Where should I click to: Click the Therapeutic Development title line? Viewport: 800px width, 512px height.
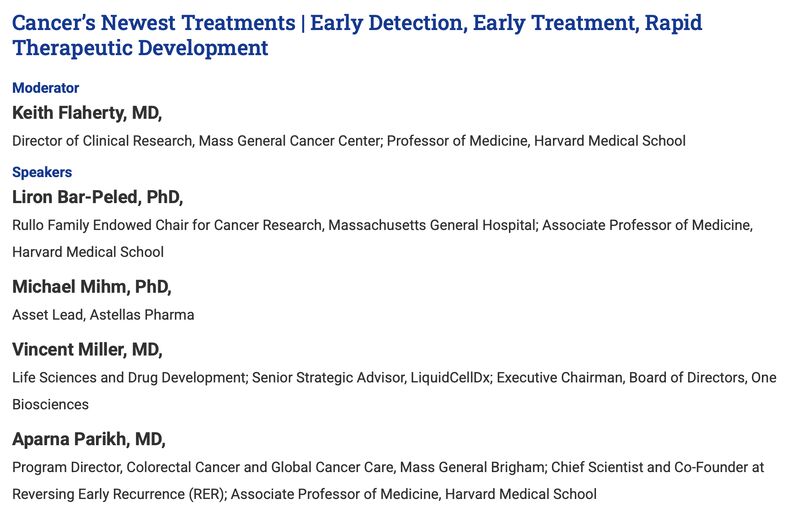tap(140, 48)
